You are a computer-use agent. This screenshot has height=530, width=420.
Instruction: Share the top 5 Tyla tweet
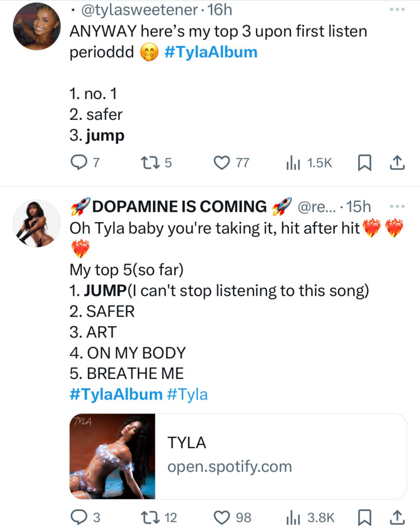397,517
